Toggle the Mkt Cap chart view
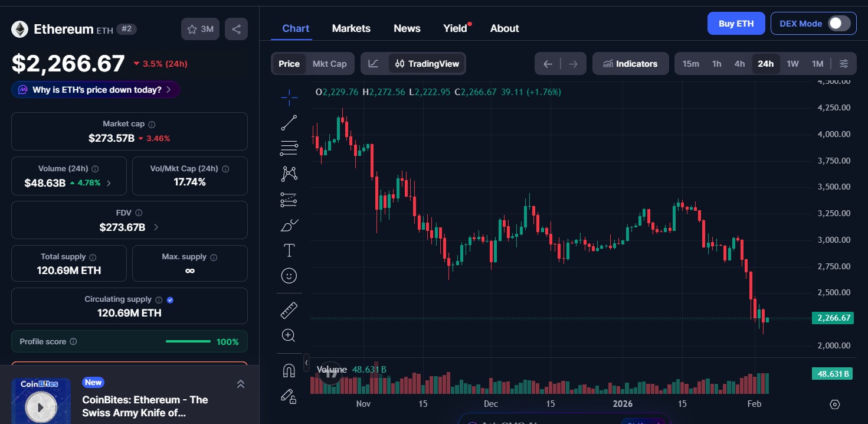 tap(330, 63)
